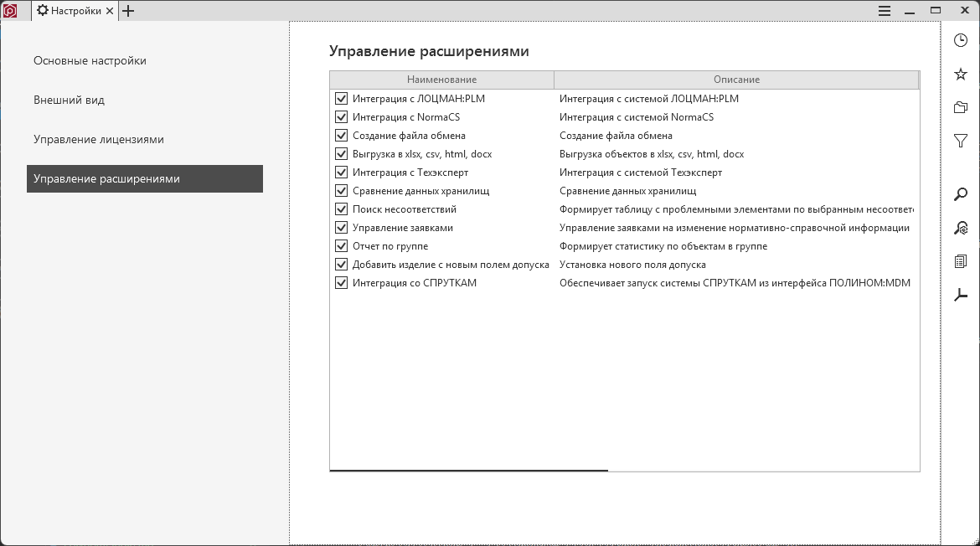The image size is (980, 546).
Task: Disable Интеграция с Техэксперт extension
Action: tap(341, 173)
